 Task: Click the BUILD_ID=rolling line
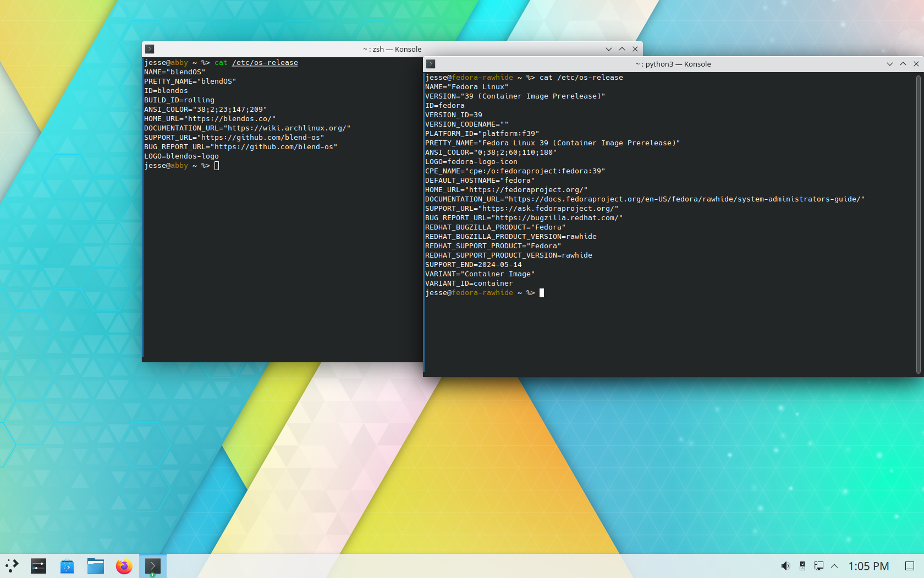click(179, 100)
